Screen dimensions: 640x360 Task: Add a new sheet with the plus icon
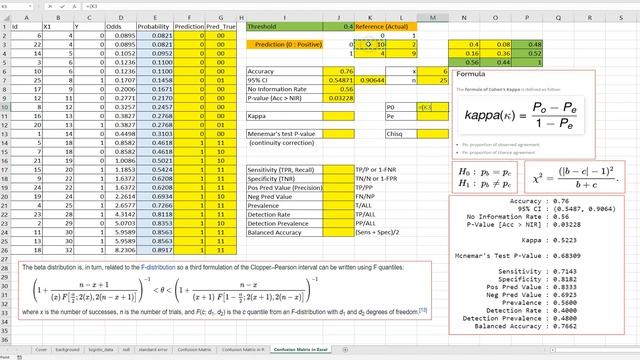(x=345, y=349)
